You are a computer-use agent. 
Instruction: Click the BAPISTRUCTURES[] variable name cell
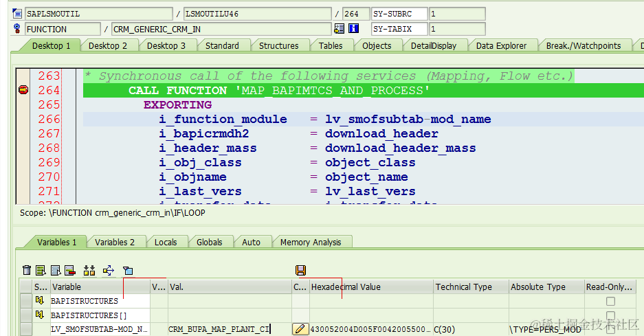coord(100,315)
